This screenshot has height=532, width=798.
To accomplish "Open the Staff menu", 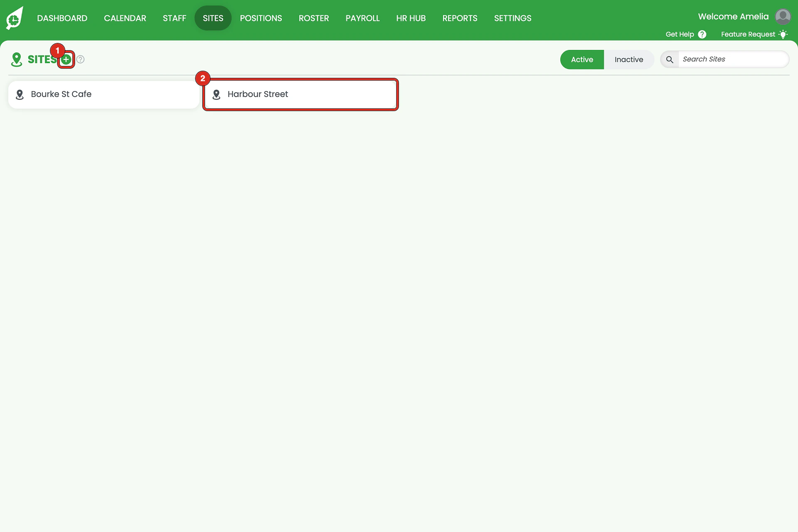I will click(x=175, y=18).
